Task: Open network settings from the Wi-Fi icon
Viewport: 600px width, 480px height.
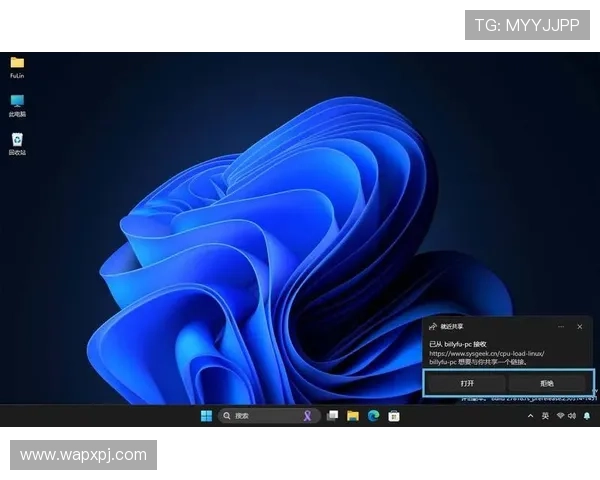Action: tap(560, 416)
